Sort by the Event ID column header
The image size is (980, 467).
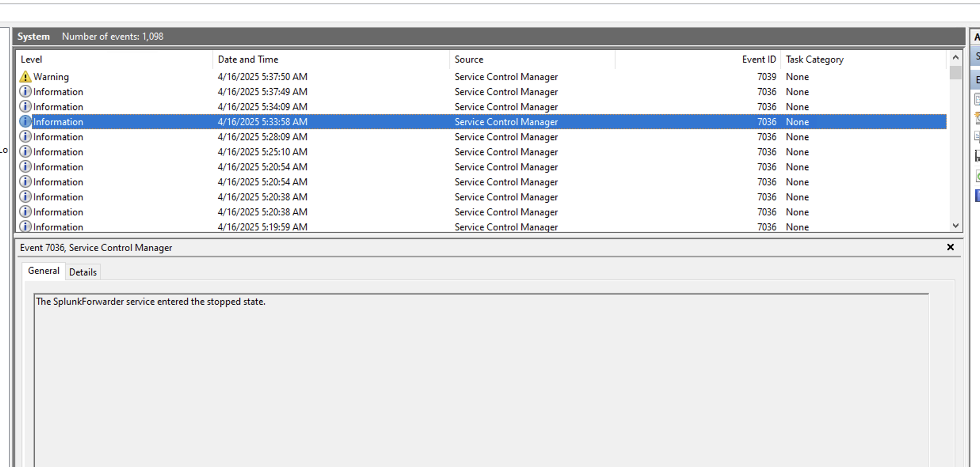pos(758,59)
